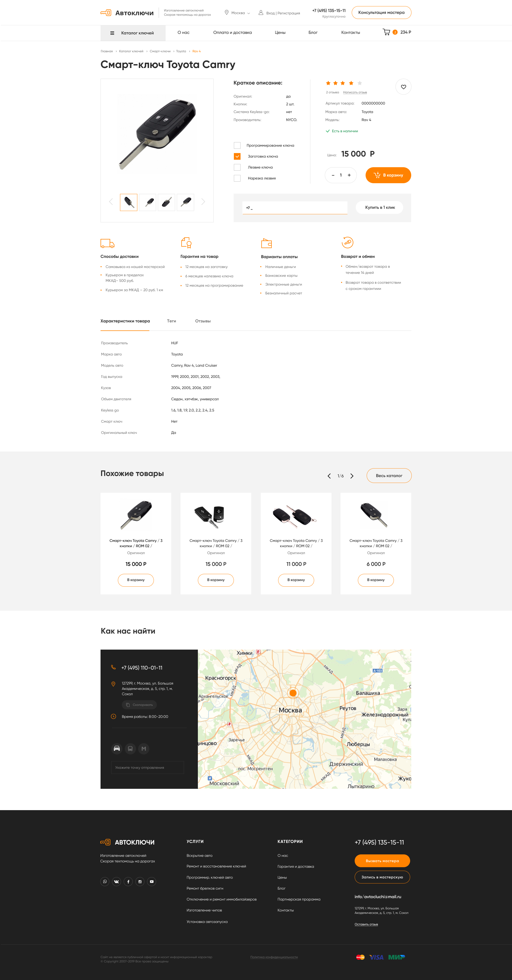Open the Instagram social icon

(x=140, y=882)
